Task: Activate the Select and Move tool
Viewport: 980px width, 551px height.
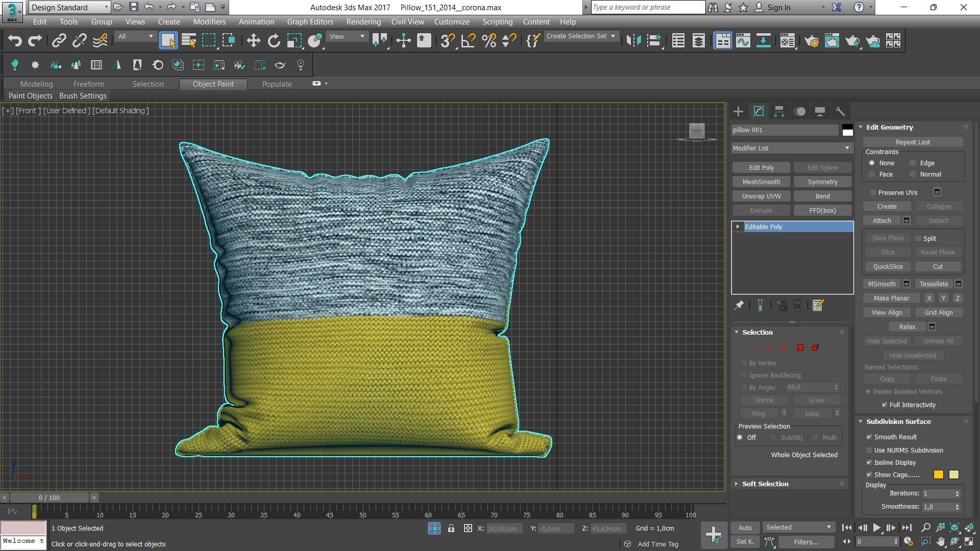Action: tap(254, 41)
